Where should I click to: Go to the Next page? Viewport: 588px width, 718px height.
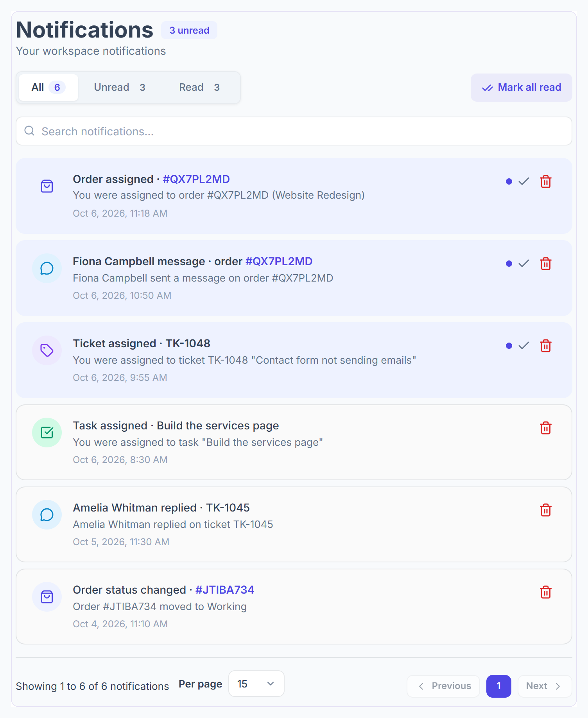(x=545, y=686)
